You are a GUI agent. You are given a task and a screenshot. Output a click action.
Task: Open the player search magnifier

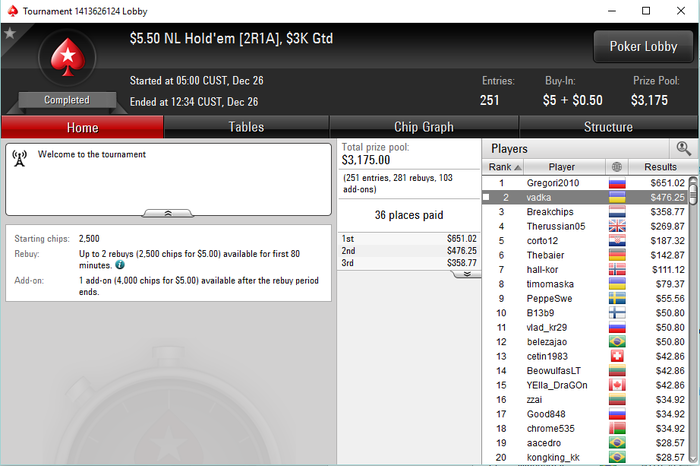(x=683, y=148)
